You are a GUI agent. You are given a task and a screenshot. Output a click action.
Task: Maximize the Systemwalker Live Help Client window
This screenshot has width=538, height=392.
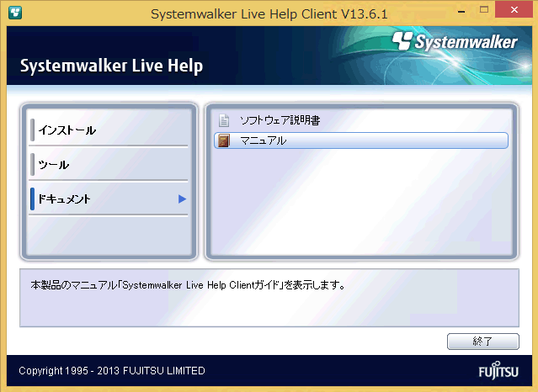(484, 9)
